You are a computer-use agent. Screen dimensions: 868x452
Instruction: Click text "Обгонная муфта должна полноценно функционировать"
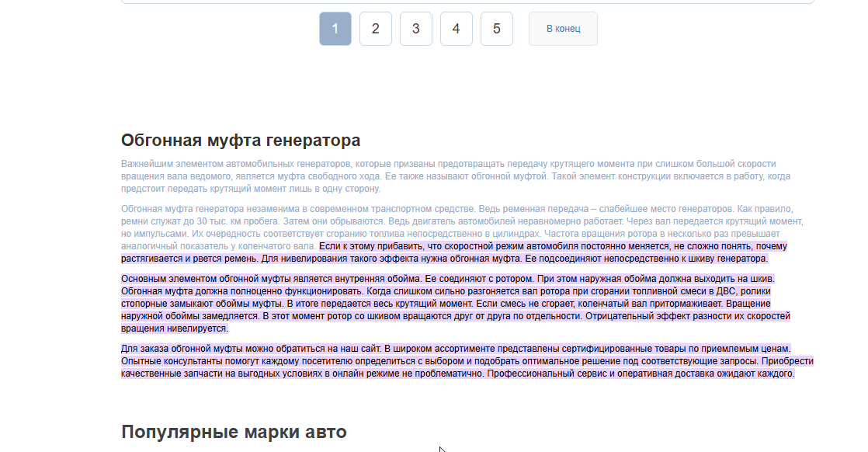(242, 291)
